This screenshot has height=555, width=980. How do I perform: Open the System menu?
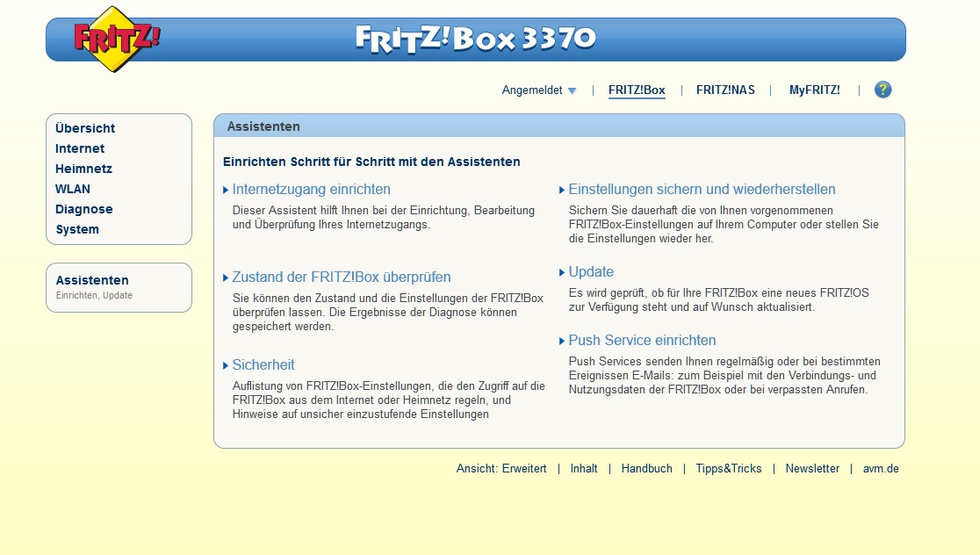pos(77,229)
